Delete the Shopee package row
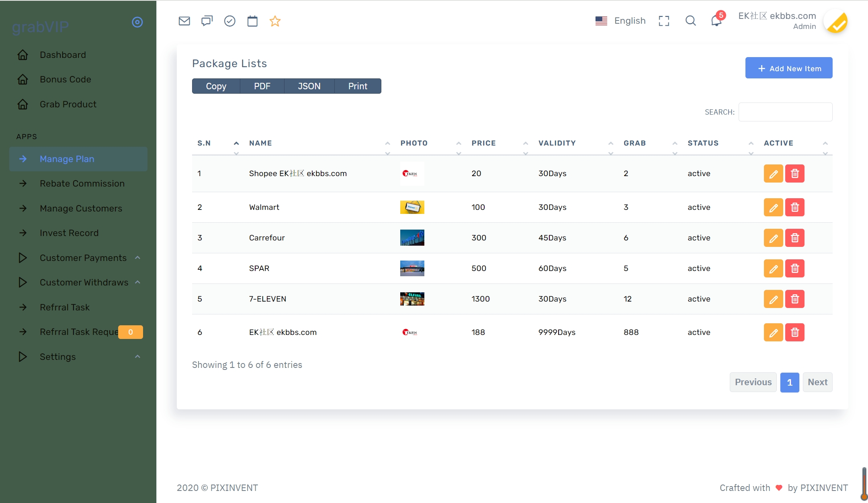This screenshot has width=868, height=503. tap(795, 174)
